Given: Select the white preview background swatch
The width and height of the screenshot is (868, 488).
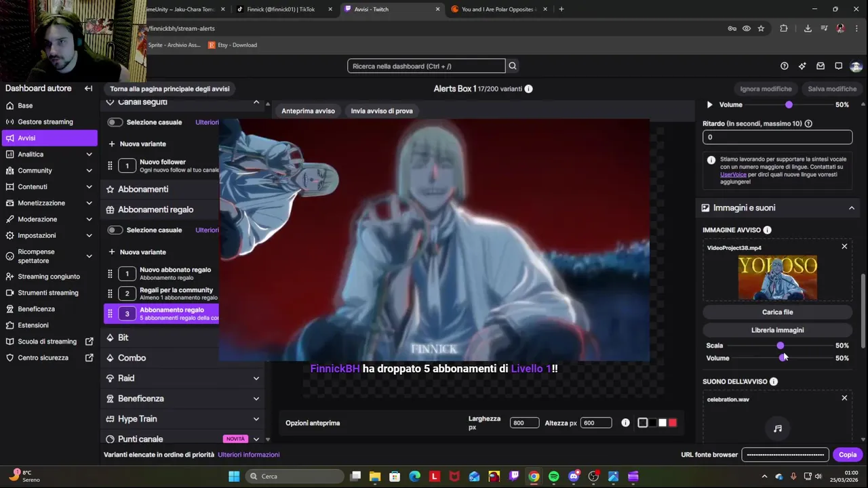Looking at the screenshot, I should click(663, 423).
